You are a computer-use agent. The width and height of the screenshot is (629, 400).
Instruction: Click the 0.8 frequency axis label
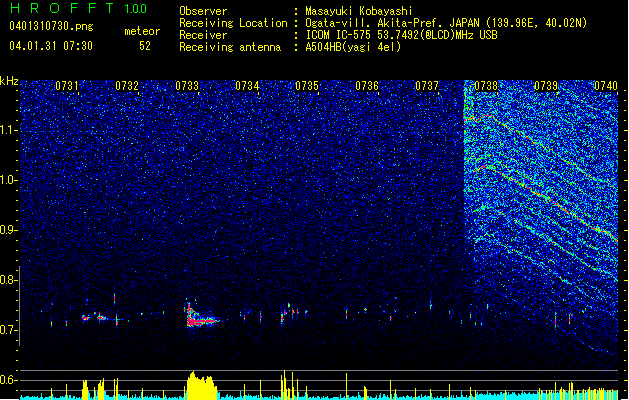coord(8,280)
